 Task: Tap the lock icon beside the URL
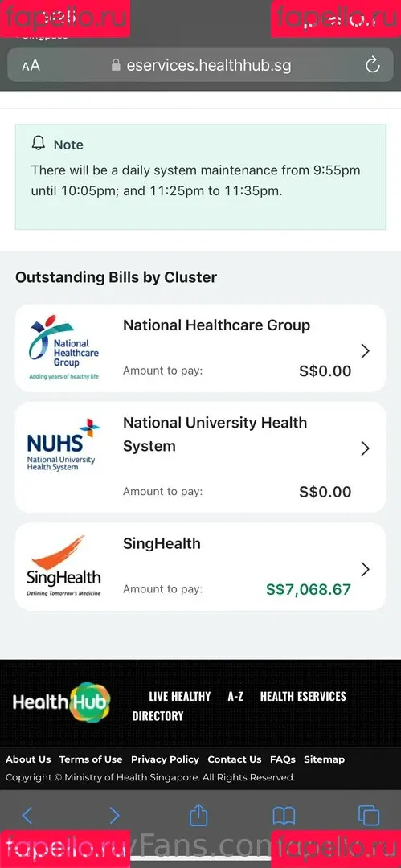(x=116, y=65)
